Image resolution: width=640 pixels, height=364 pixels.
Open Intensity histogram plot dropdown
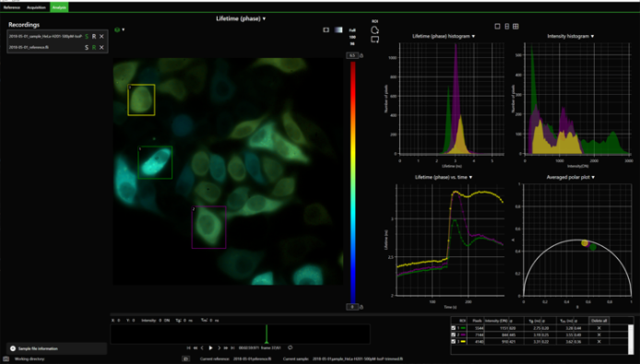[x=570, y=36]
